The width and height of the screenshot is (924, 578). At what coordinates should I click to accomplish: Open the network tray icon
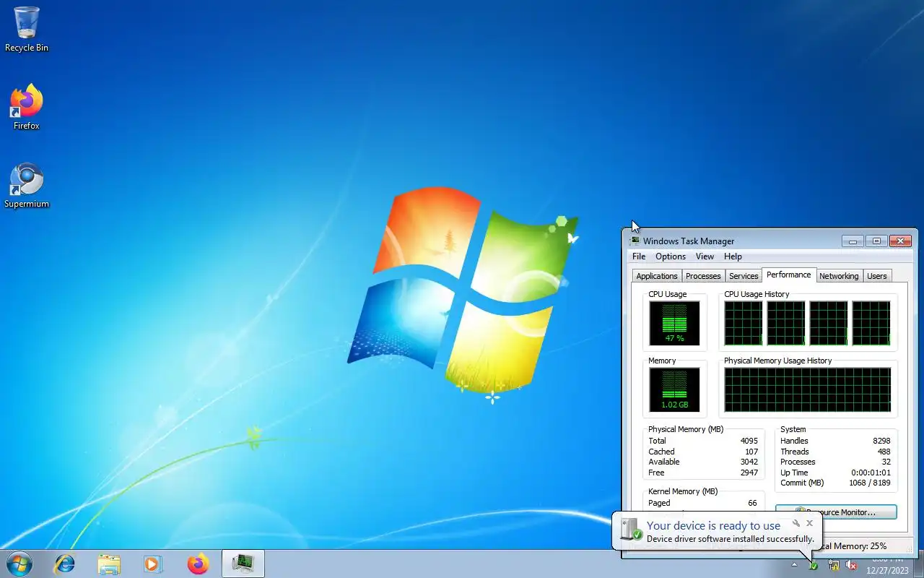pyautogui.click(x=834, y=565)
